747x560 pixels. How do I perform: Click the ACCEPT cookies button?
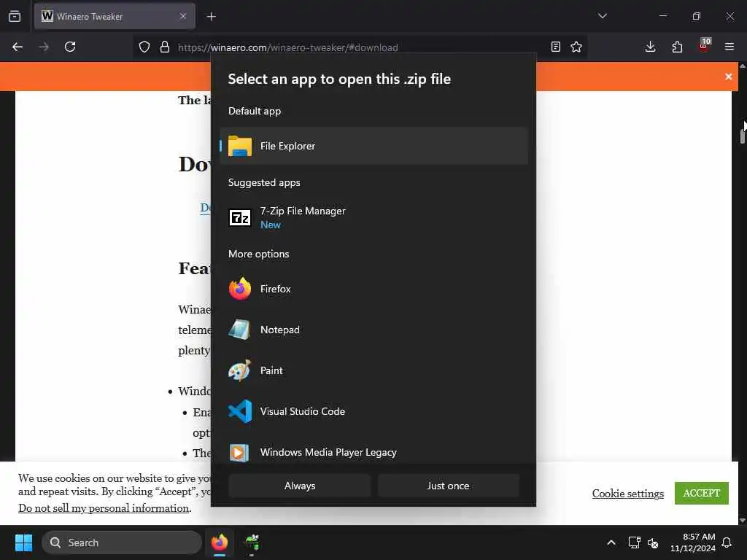click(701, 493)
